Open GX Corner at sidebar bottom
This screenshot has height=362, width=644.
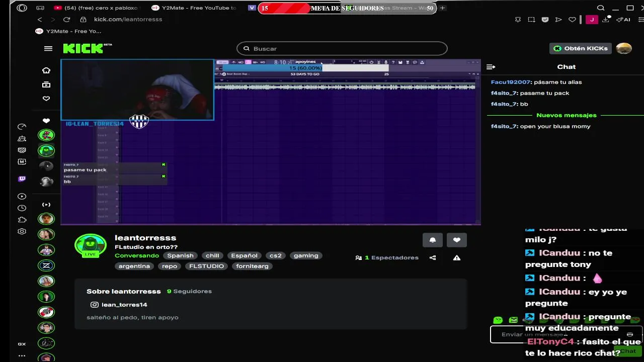point(22,344)
